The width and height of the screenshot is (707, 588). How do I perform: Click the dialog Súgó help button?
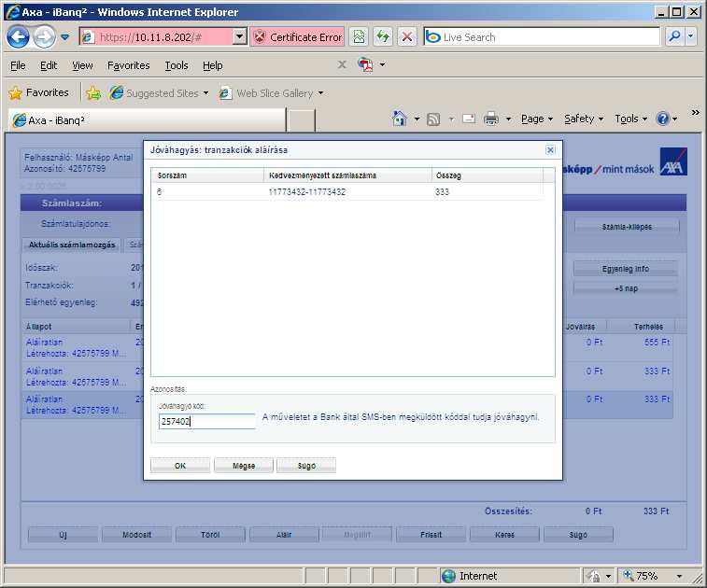pos(306,466)
